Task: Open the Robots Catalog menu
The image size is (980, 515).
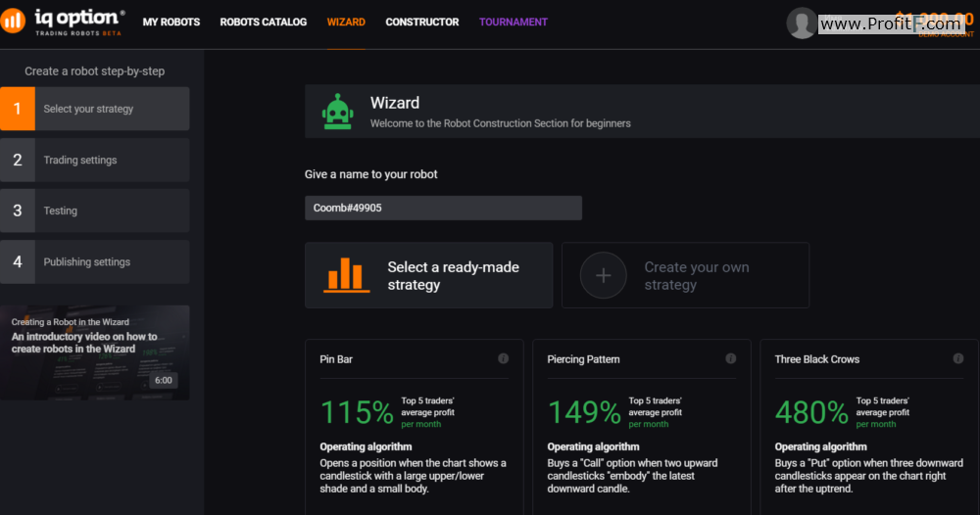Action: pos(263,22)
